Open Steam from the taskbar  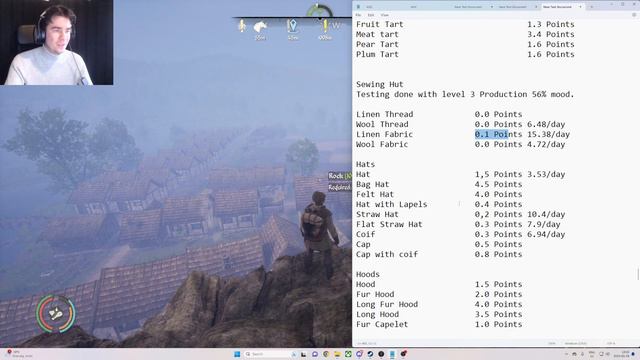(370, 354)
